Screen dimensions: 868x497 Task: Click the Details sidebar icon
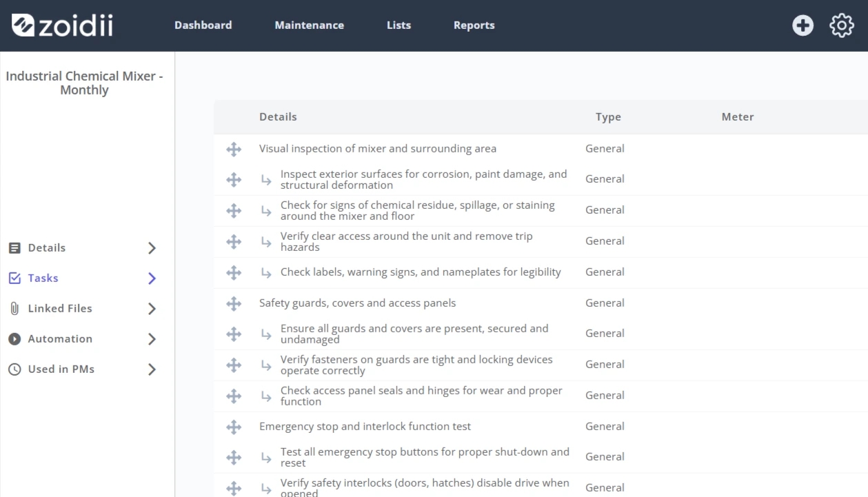[14, 248]
